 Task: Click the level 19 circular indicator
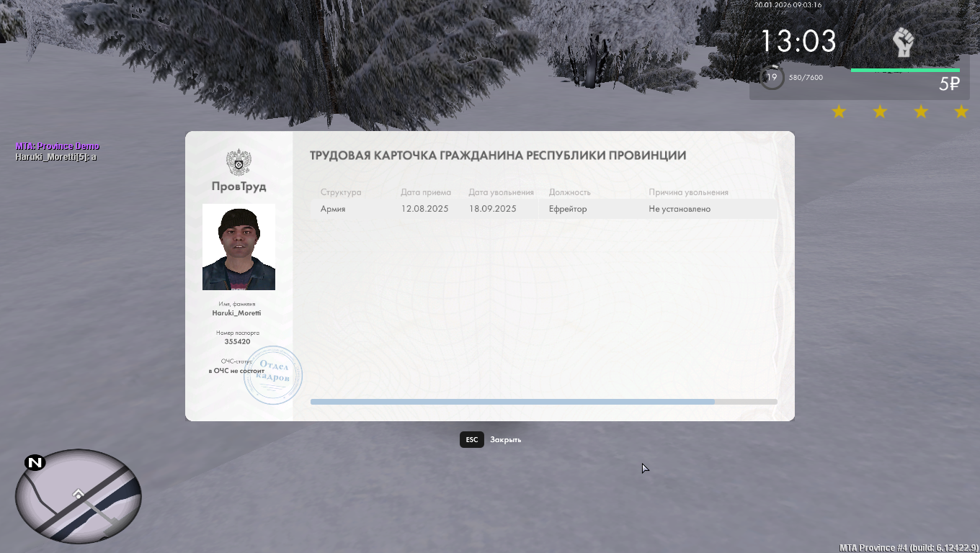tap(772, 77)
